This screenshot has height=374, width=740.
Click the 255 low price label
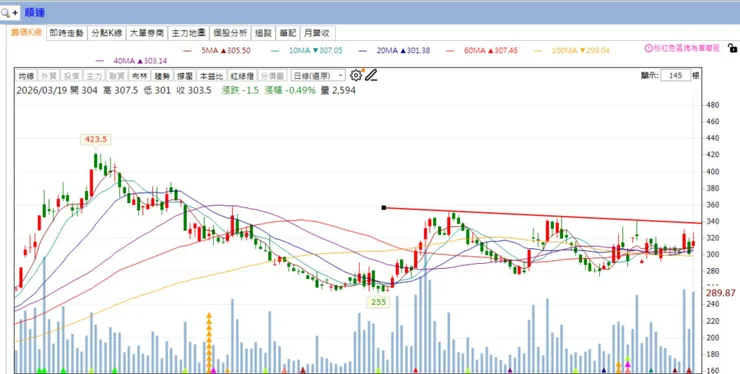(x=378, y=302)
